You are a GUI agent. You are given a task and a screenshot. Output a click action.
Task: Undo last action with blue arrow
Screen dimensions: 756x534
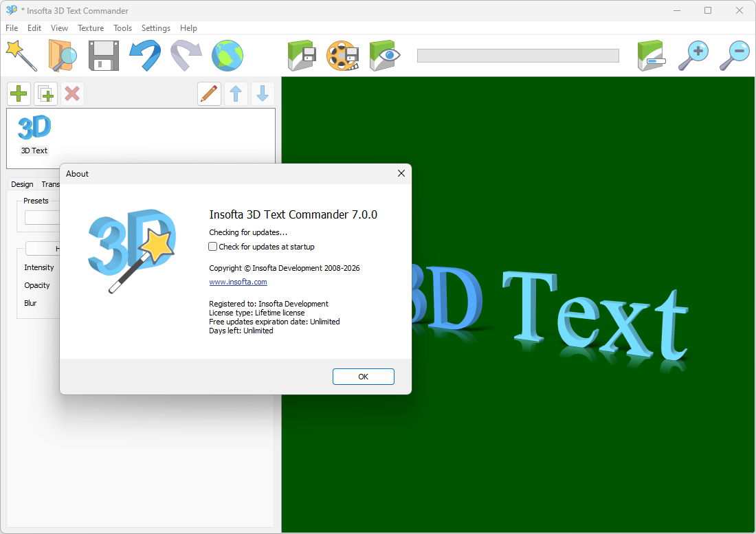(x=145, y=56)
